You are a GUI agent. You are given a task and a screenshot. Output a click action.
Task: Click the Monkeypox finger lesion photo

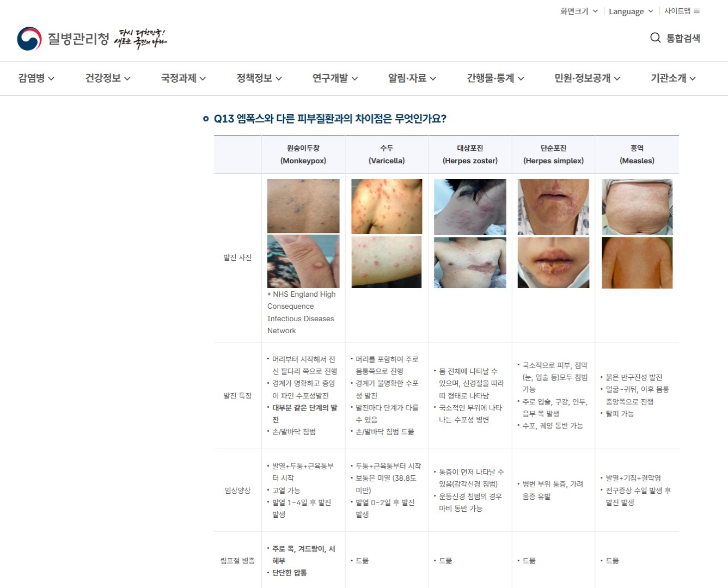pyautogui.click(x=303, y=261)
